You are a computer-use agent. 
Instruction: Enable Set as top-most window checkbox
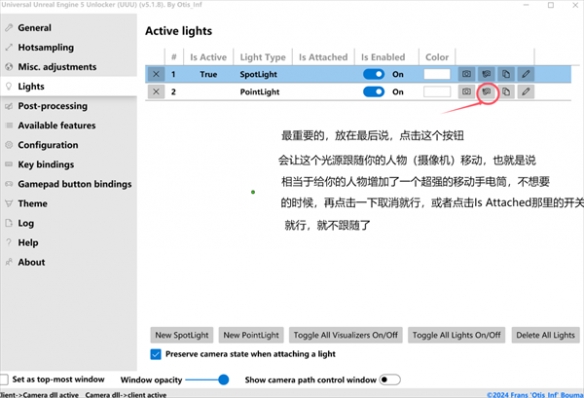click(x=4, y=379)
